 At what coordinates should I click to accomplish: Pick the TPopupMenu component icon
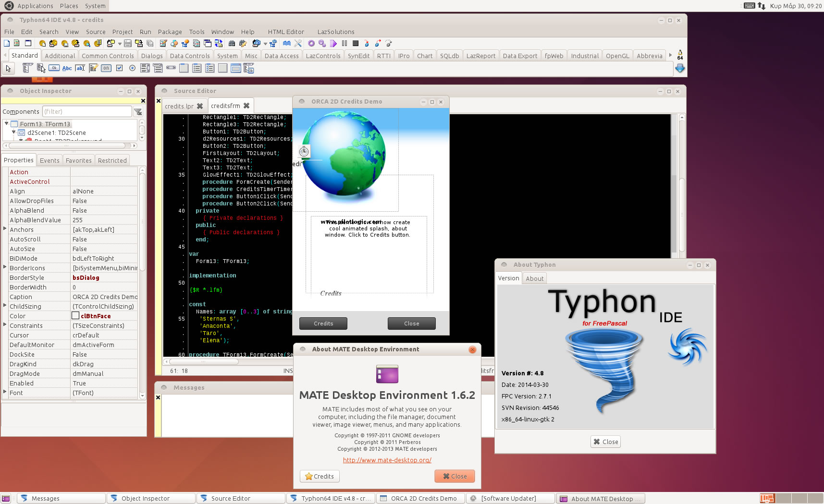coord(41,68)
